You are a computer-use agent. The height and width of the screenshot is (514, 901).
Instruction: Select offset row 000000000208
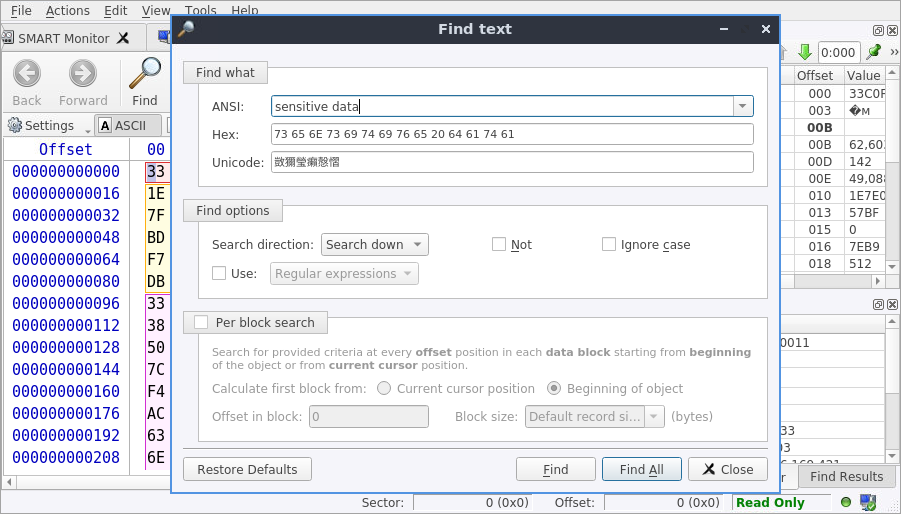(x=66, y=457)
